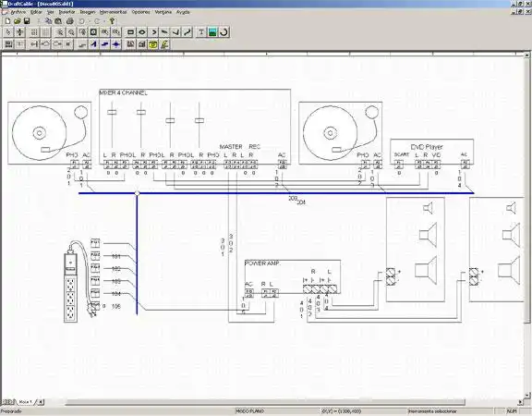Click the horizontal scrollbar thumb
Screen dimensions: 532x416
click(265, 402)
